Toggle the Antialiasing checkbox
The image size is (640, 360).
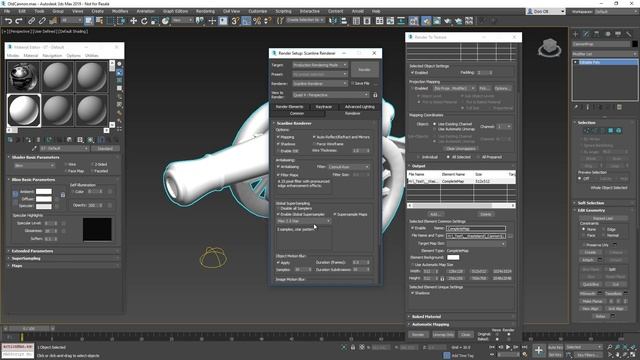[x=278, y=167]
